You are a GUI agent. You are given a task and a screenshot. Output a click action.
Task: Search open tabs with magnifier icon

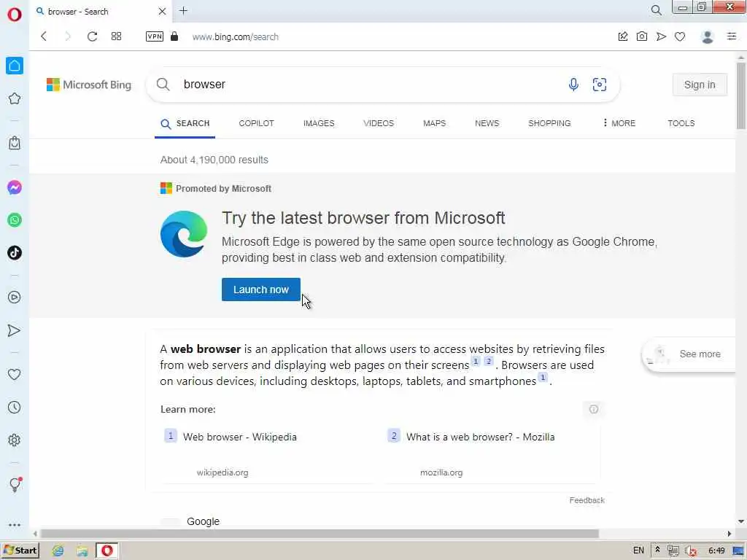click(656, 10)
